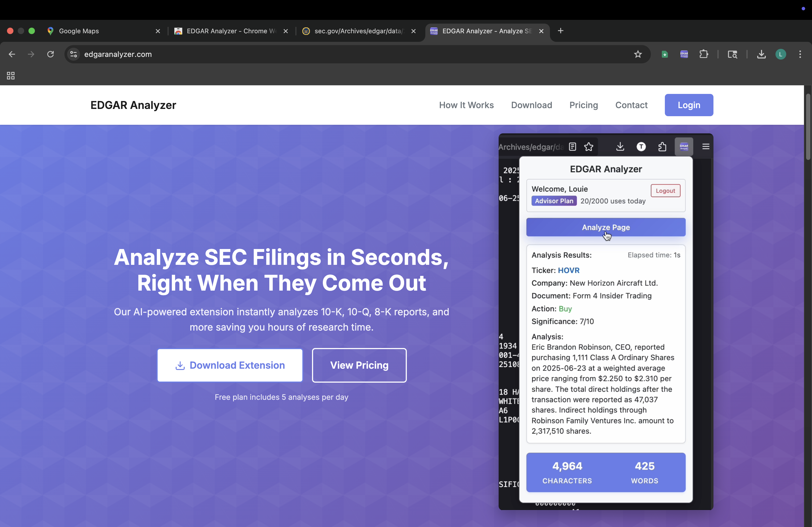The height and width of the screenshot is (527, 812).
Task: Open the Contact nav link
Action: (x=631, y=105)
